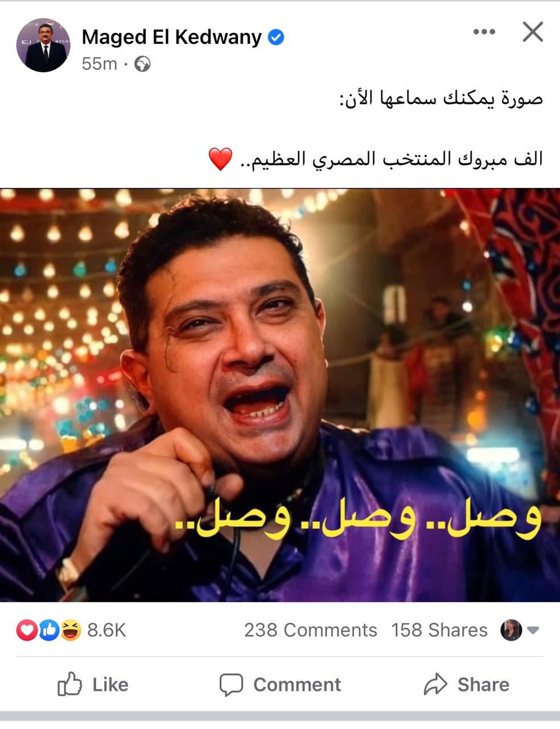
Task: Click the Arabic post caption text
Action: coord(376,129)
